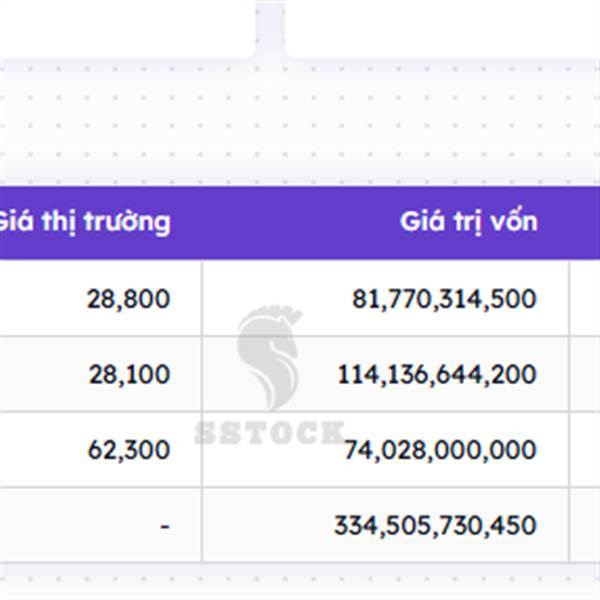
Task: Click the divider between price and value columns
Action: [x=202, y=411]
